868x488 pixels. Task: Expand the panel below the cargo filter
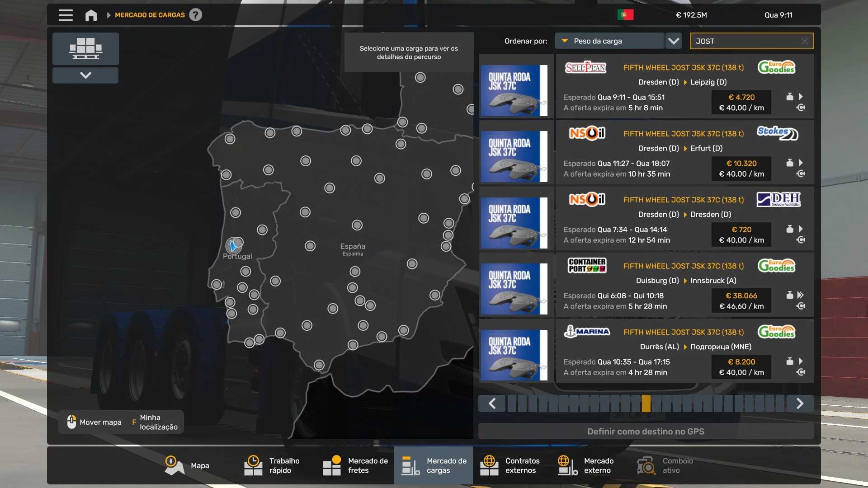pyautogui.click(x=85, y=75)
